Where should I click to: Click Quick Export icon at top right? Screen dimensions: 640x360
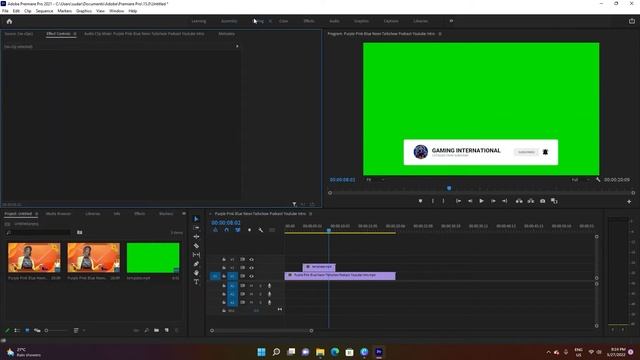[x=632, y=21]
